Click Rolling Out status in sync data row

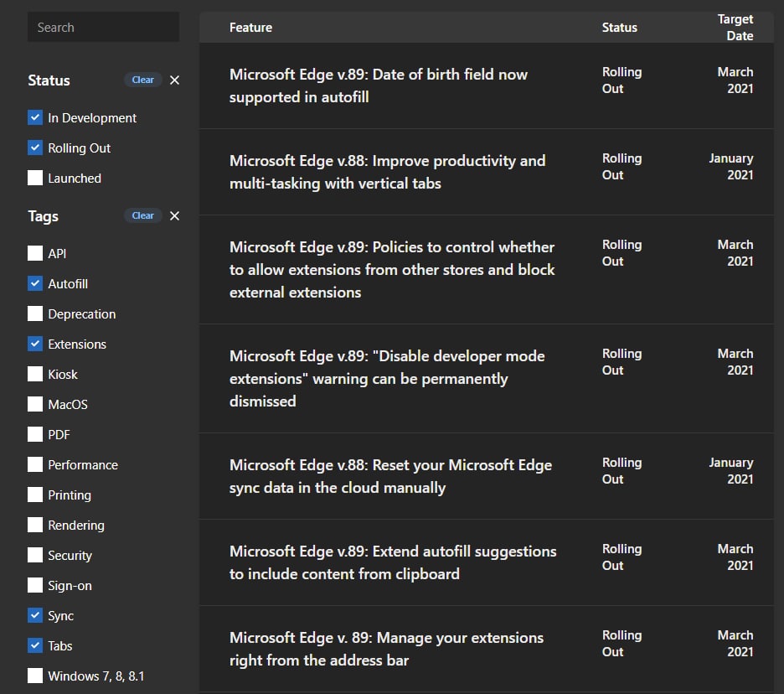[x=622, y=471]
